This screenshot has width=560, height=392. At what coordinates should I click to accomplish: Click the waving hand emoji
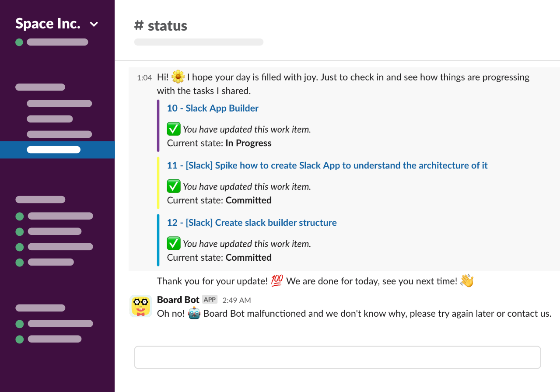[x=467, y=281]
